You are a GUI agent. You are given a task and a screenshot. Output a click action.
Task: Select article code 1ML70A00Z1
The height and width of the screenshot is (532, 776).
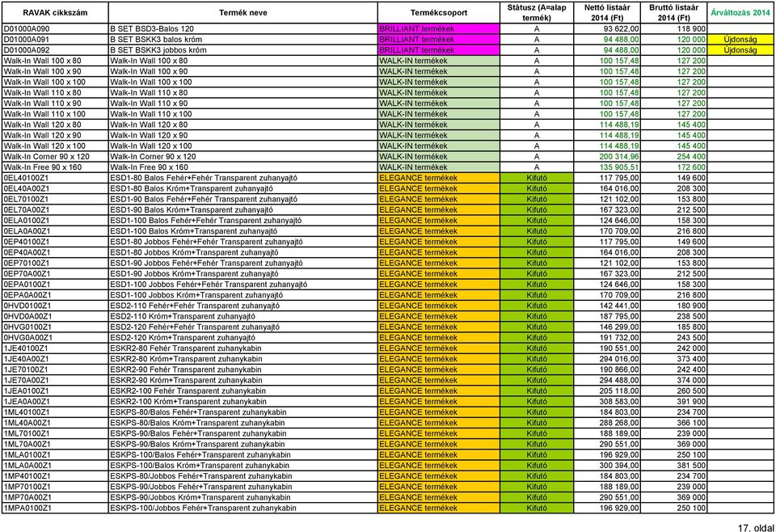(27, 444)
